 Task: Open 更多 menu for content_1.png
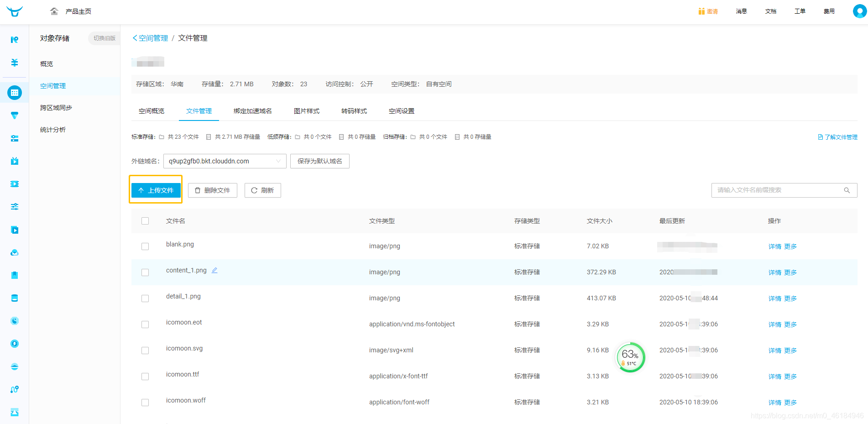click(790, 272)
